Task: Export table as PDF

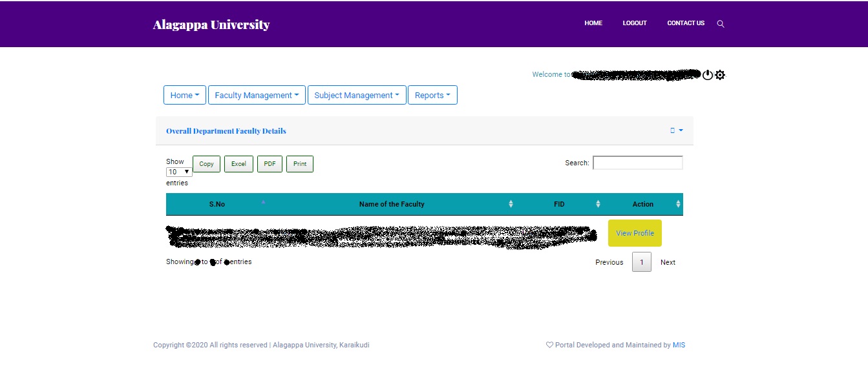Action: (270, 164)
